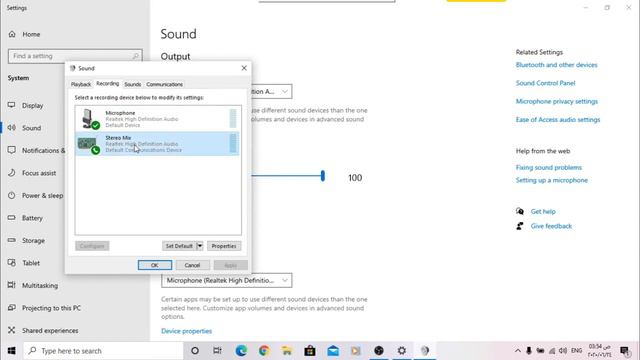Click the Type here to search box
Image resolution: width=640 pixels, height=360 pixels.
pyautogui.click(x=103, y=351)
